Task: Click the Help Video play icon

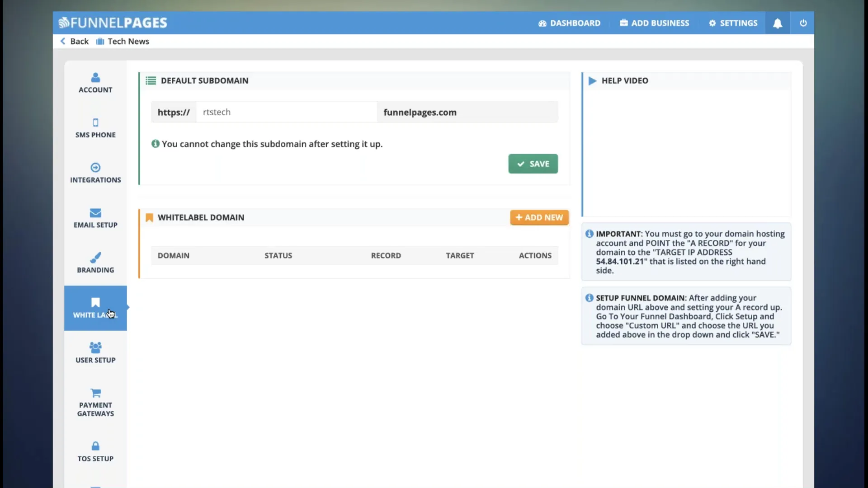Action: pyautogui.click(x=592, y=81)
